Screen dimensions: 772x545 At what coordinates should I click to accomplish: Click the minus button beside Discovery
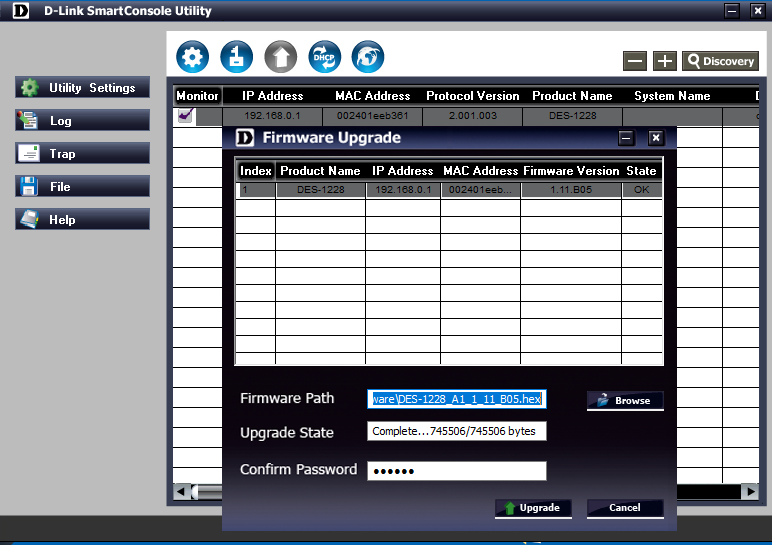(635, 61)
